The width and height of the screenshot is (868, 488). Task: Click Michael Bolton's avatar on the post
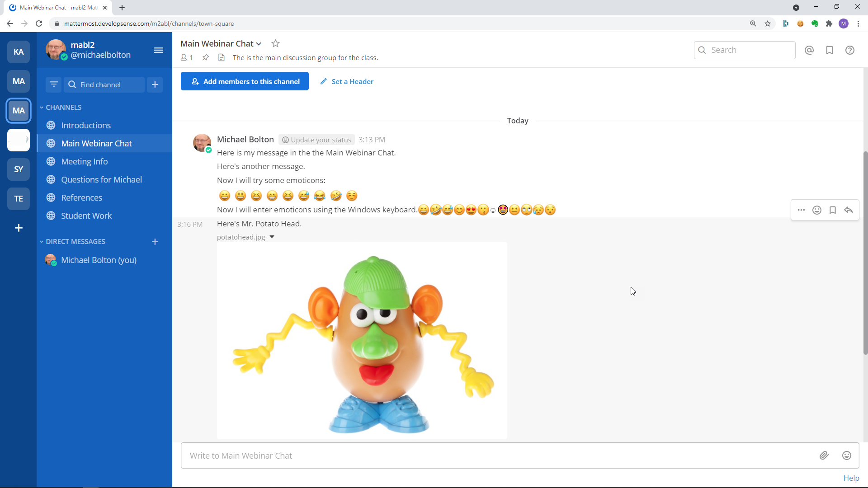[202, 143]
